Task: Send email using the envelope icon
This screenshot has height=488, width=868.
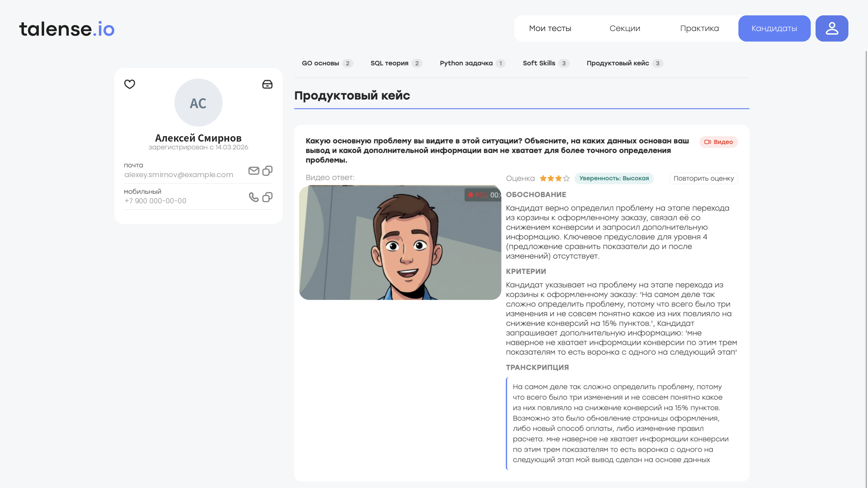Action: [x=254, y=171]
